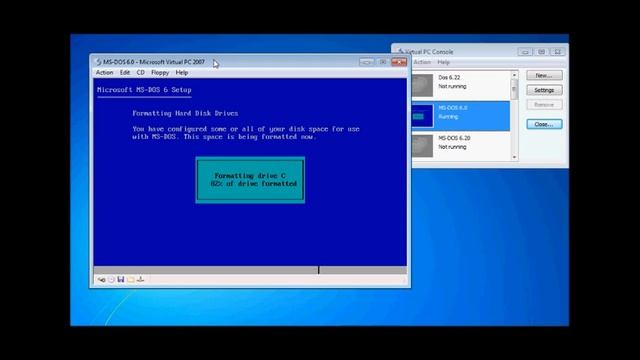Click the floppy disk icon in the status bar
The image size is (640, 360).
pyautogui.click(x=121, y=279)
